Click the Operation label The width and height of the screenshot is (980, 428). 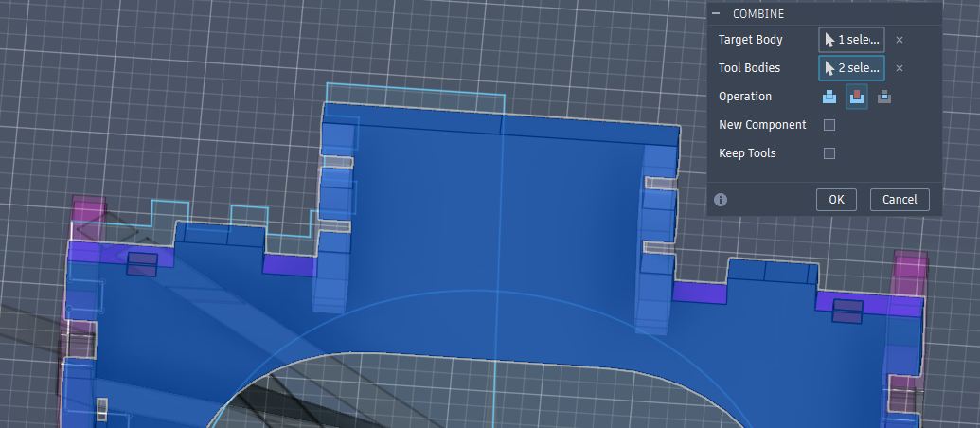(745, 97)
